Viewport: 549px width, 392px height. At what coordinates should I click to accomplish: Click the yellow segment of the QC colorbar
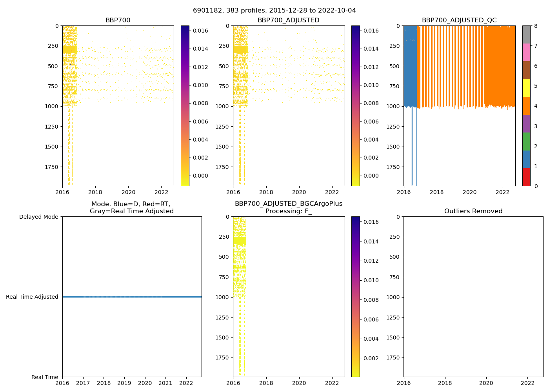[526, 88]
